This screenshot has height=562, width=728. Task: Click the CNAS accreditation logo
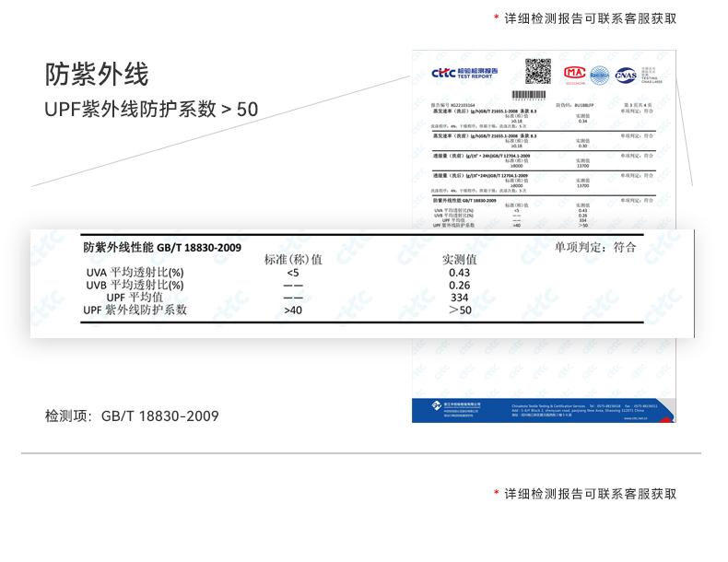(x=626, y=74)
